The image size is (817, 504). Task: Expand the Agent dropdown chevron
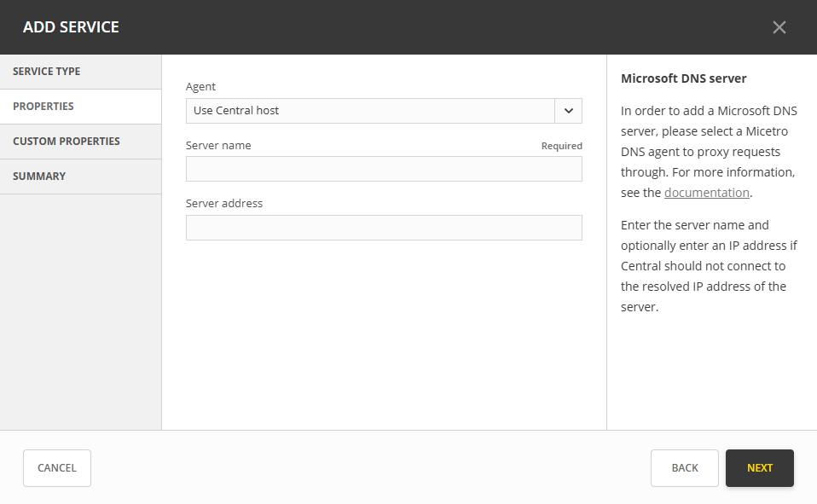[x=568, y=111]
